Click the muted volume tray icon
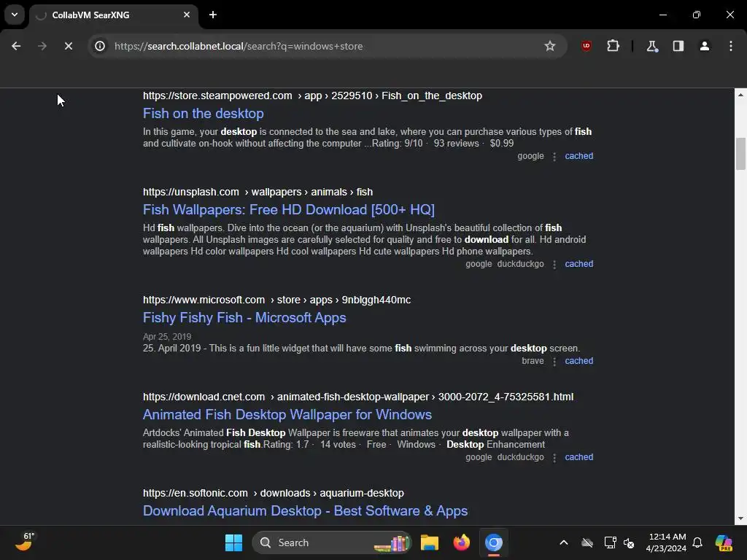This screenshot has height=560, width=747. click(629, 542)
